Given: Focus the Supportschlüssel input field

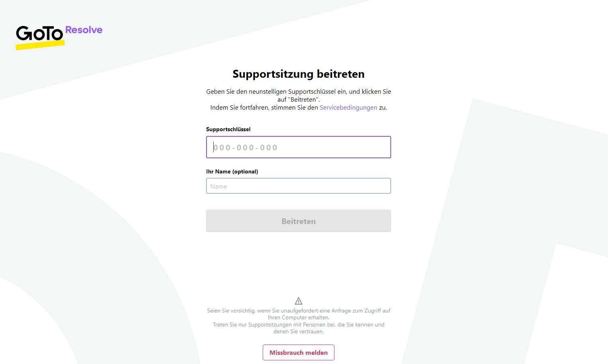Looking at the screenshot, I should pyautogui.click(x=298, y=147).
